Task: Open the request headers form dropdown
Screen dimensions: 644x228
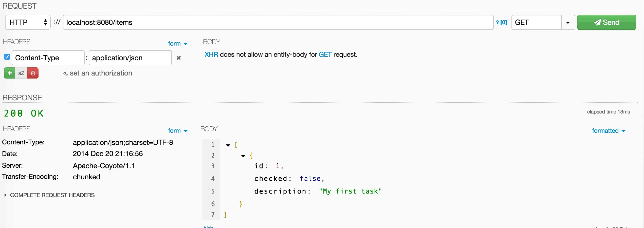Action: [178, 44]
